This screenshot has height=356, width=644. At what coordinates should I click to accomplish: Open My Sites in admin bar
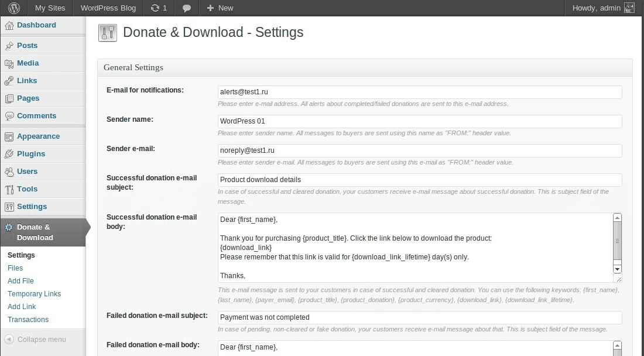50,8
